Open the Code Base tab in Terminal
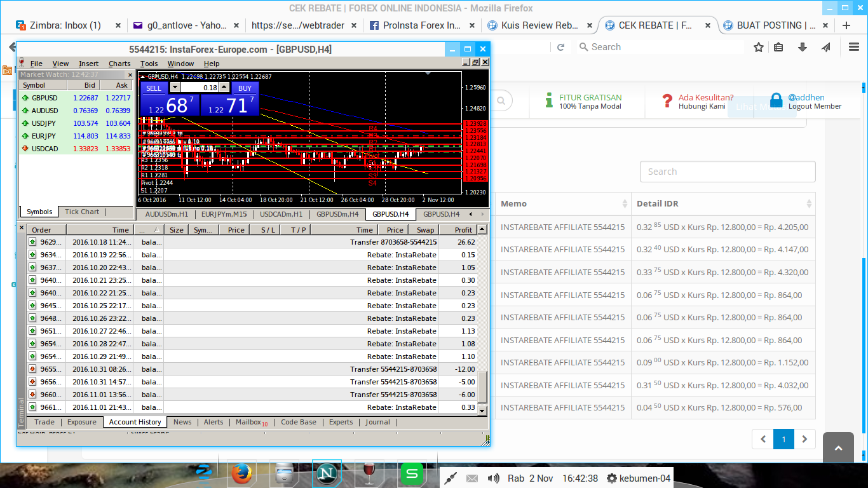This screenshot has height=488, width=868. [x=299, y=422]
